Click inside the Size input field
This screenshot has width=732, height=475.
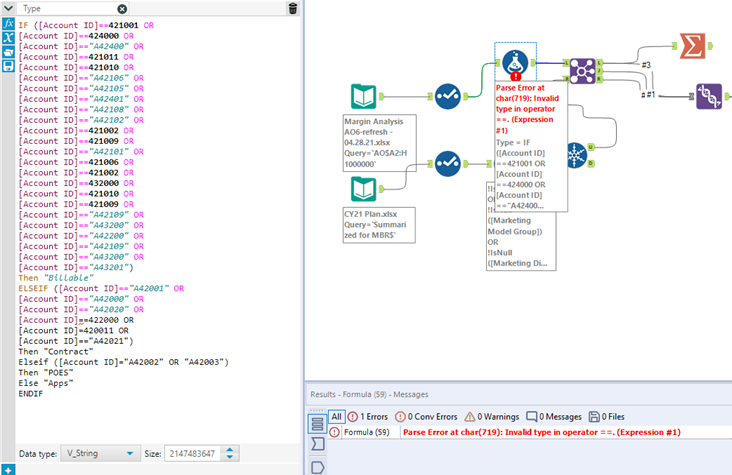pyautogui.click(x=191, y=454)
